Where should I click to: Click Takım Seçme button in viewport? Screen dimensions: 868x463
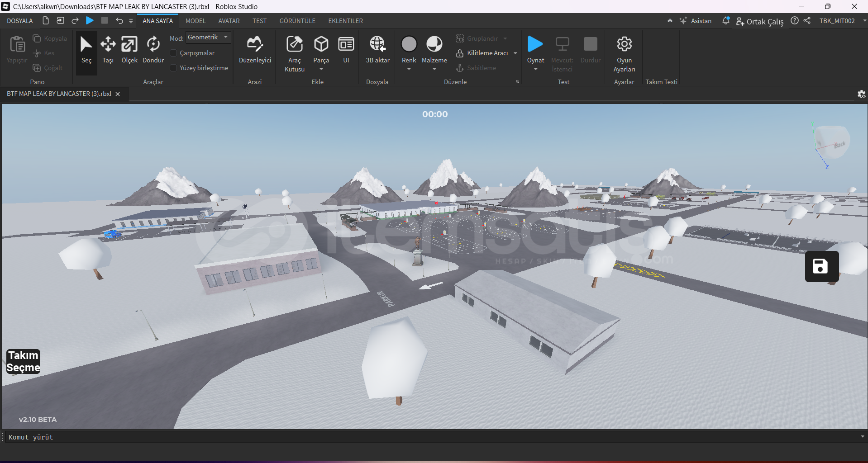24,361
